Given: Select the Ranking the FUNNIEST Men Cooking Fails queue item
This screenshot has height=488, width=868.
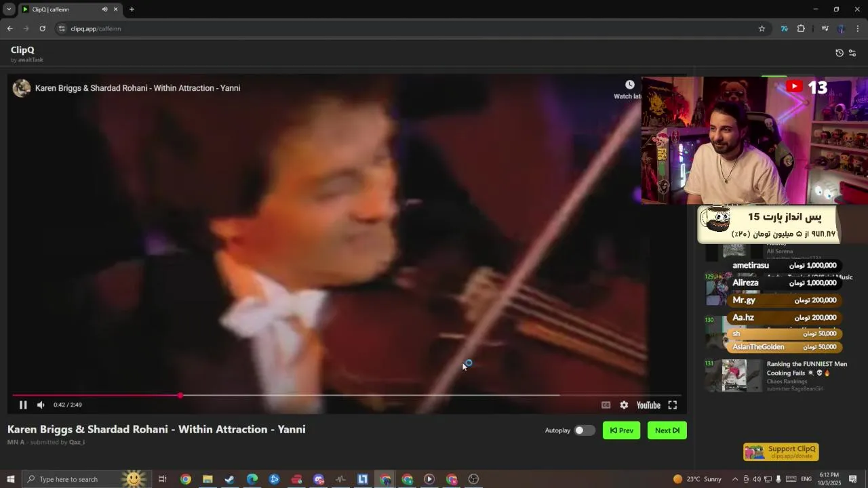Looking at the screenshot, I should pos(778,375).
